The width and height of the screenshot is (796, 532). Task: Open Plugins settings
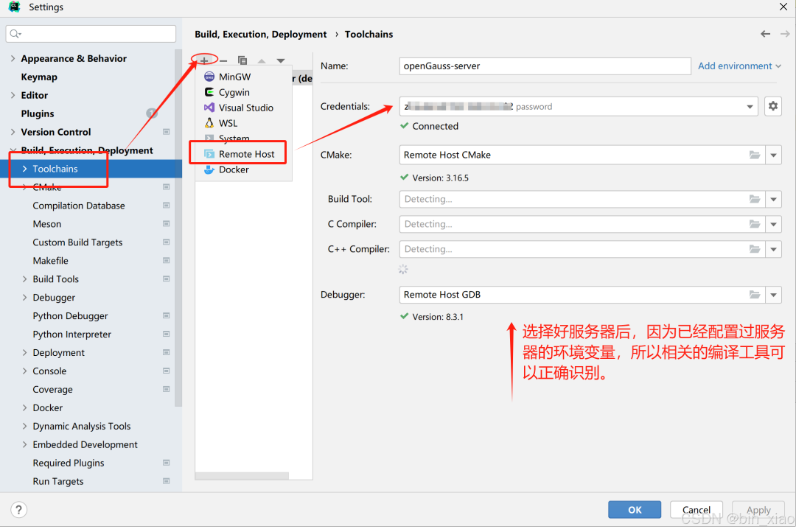click(x=37, y=113)
